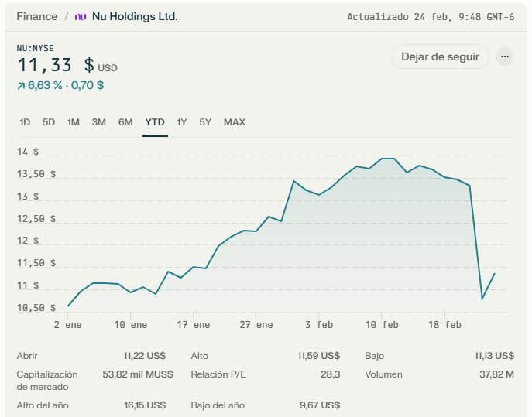Click the 18 feb date label
The image size is (532, 417).
(444, 325)
